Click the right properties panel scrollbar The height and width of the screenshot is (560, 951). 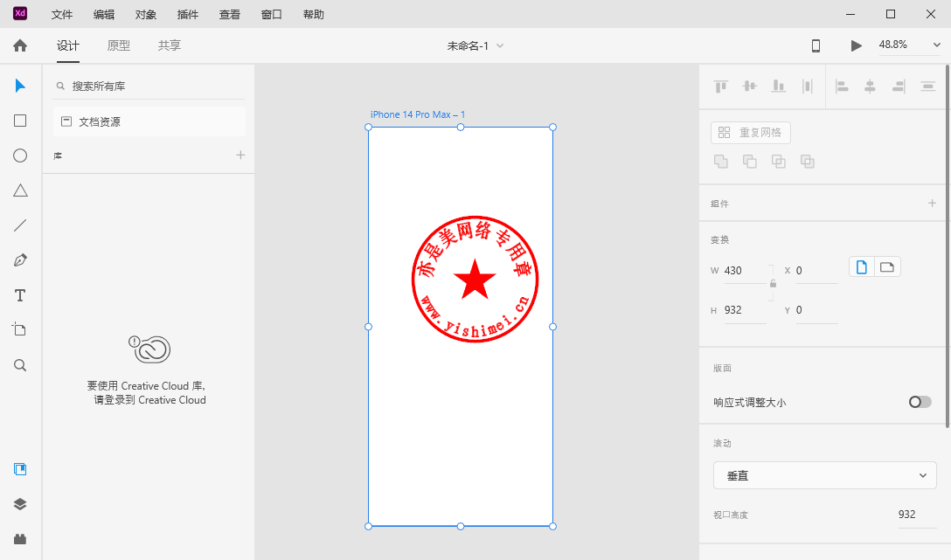[947, 246]
